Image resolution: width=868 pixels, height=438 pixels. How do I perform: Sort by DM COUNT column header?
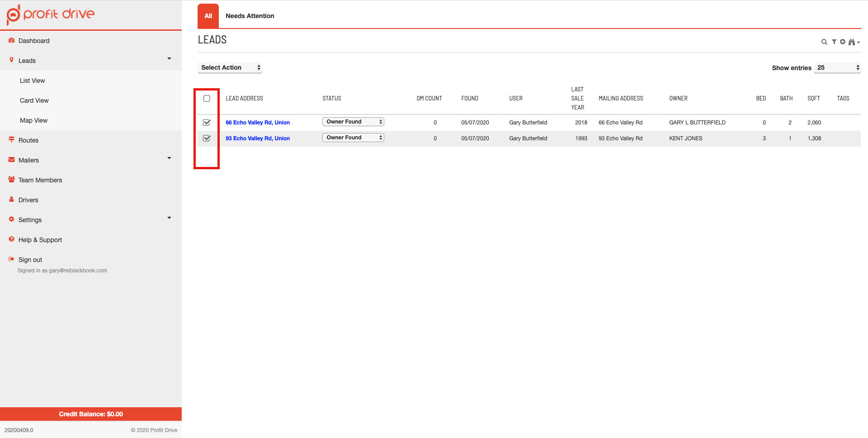pyautogui.click(x=429, y=98)
